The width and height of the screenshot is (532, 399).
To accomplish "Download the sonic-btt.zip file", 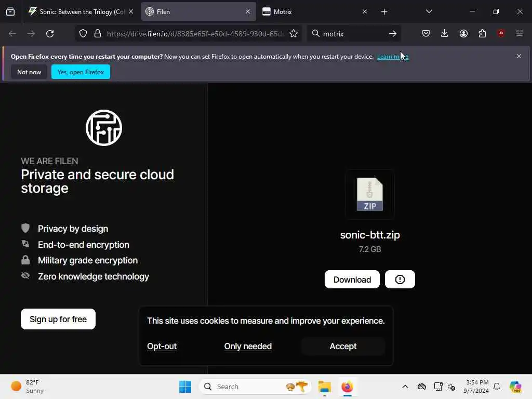I will tap(352, 279).
